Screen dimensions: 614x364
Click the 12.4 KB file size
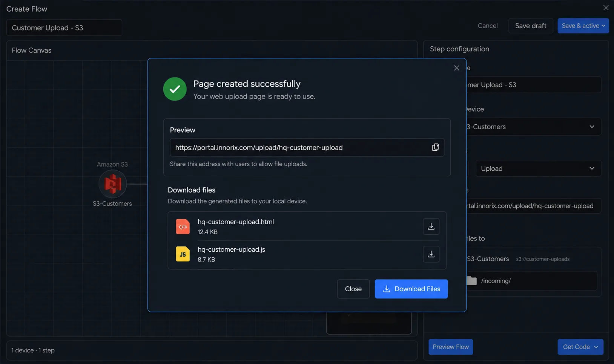tap(207, 232)
